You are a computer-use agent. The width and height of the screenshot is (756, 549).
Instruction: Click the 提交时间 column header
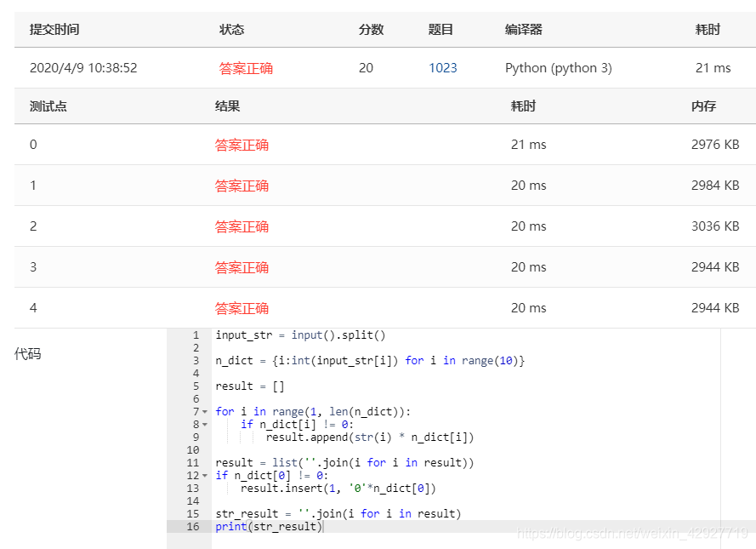(54, 30)
